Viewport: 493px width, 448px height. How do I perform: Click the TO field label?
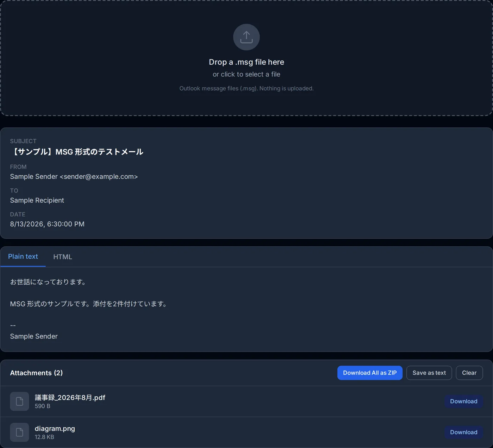pyautogui.click(x=14, y=191)
